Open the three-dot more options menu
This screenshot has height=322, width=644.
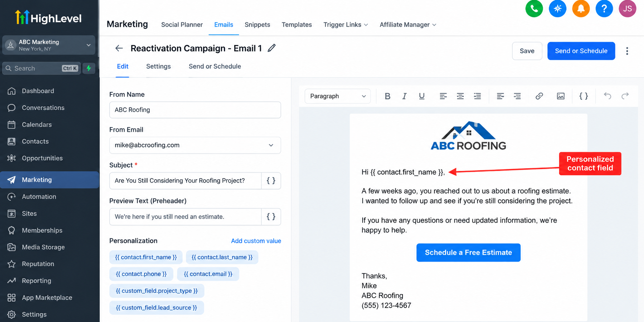click(627, 51)
